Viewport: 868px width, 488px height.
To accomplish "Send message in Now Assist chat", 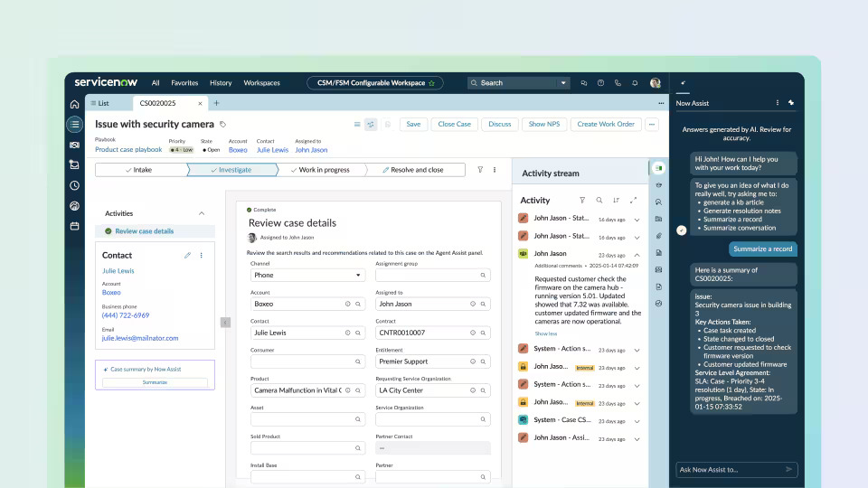I will (x=788, y=469).
